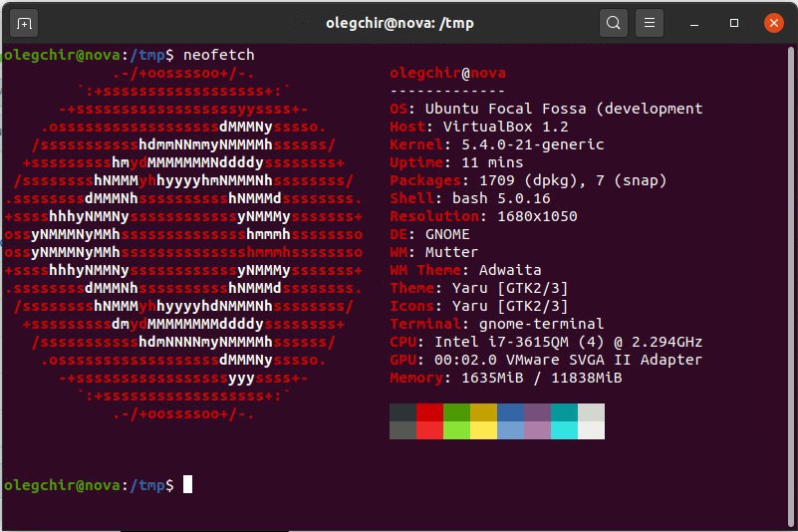Click the bright red color block
798x532 pixels.
tap(429, 430)
